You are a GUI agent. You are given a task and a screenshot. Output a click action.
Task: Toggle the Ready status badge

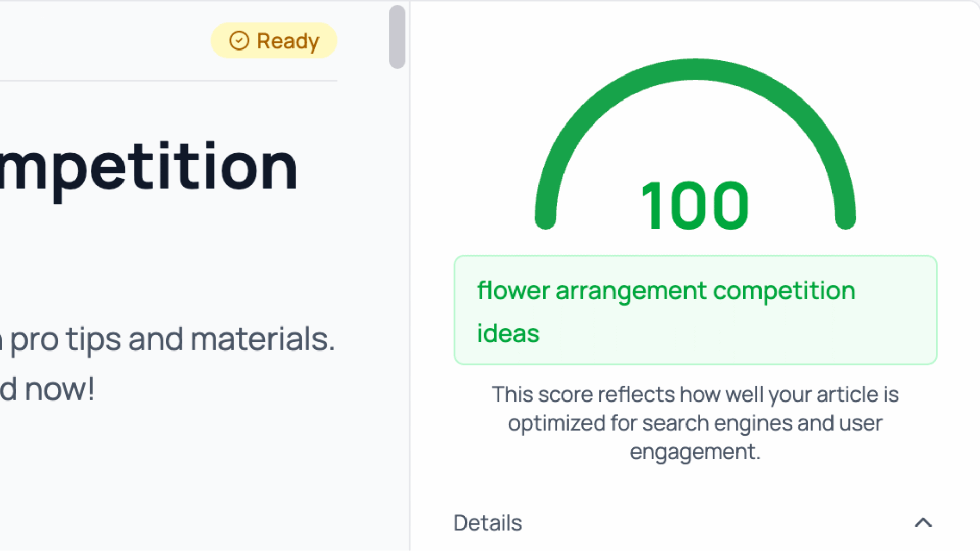pyautogui.click(x=274, y=40)
